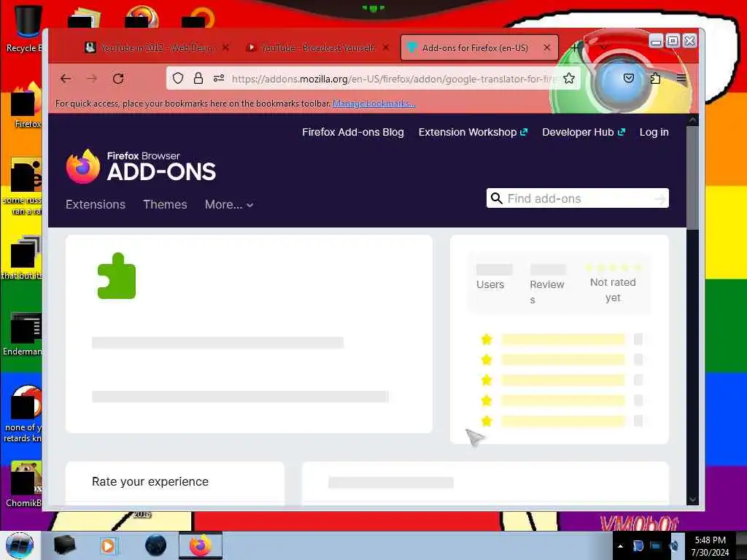Open the Firefox Add-ons Blog link
Viewport: 747px width, 560px height.
(352, 133)
